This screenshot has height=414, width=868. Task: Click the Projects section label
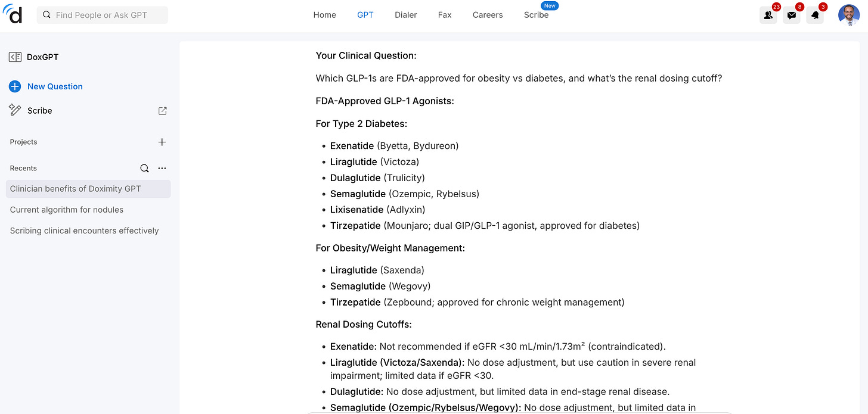[23, 142]
